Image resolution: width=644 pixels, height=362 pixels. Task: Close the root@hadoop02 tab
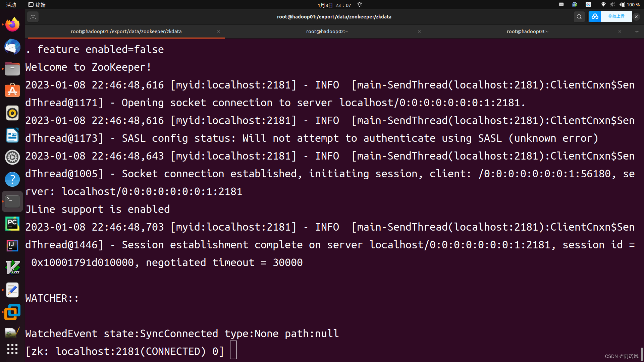pyautogui.click(x=419, y=32)
